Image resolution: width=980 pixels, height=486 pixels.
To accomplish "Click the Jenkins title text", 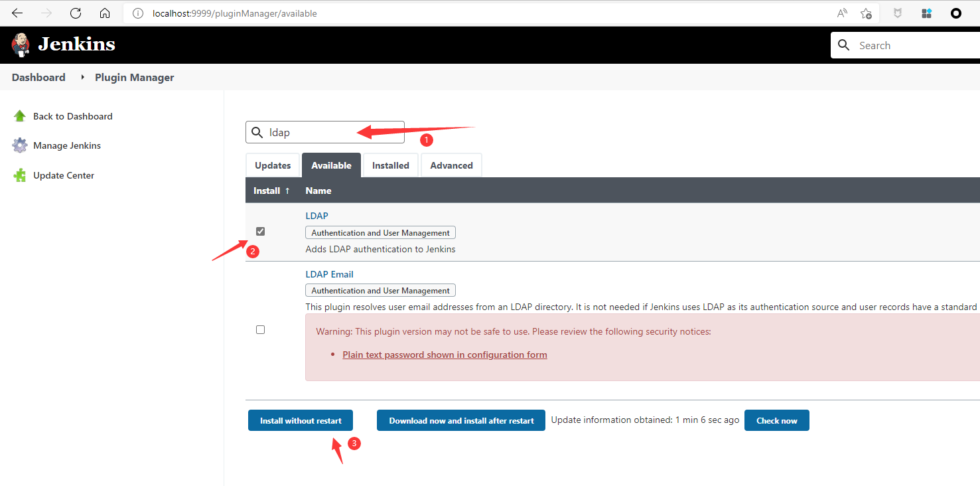I will (x=77, y=44).
